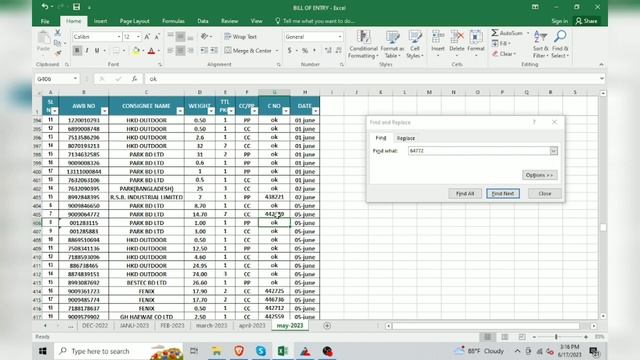Screen dimensions: 640x360
Task: Open the Calibri font name dropdown
Action: click(119, 37)
